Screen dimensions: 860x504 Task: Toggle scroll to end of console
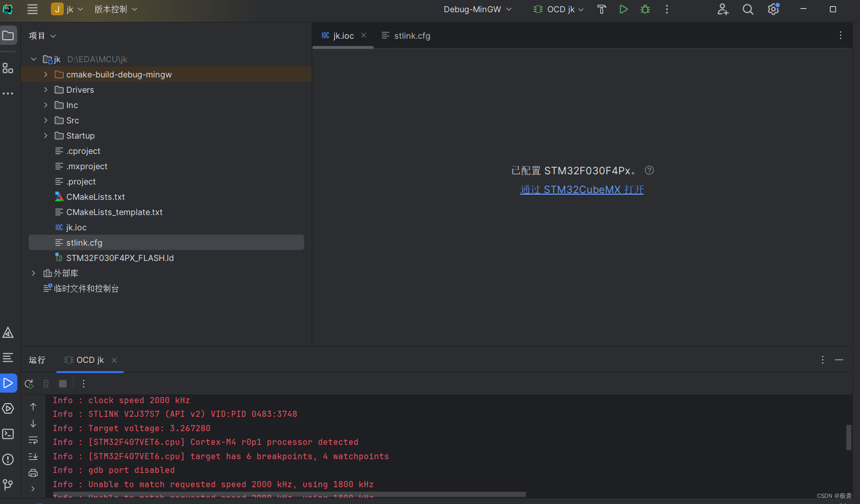pos(33,457)
